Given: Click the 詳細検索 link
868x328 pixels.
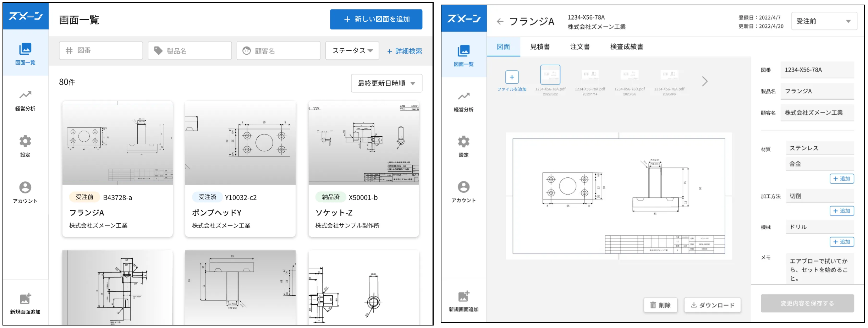Looking at the screenshot, I should [x=405, y=51].
